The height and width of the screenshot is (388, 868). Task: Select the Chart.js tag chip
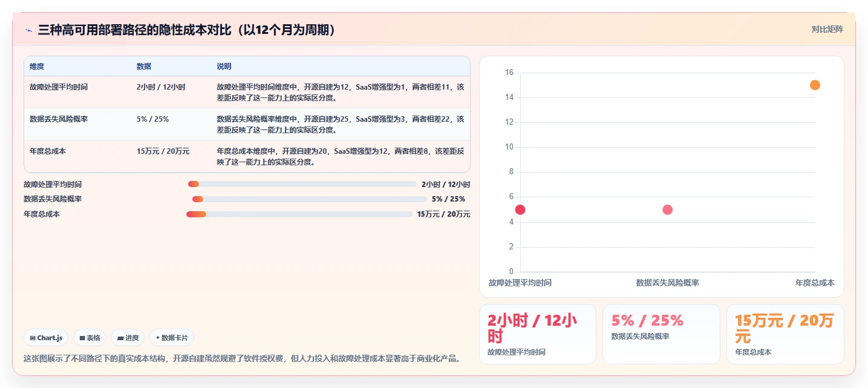(x=46, y=338)
